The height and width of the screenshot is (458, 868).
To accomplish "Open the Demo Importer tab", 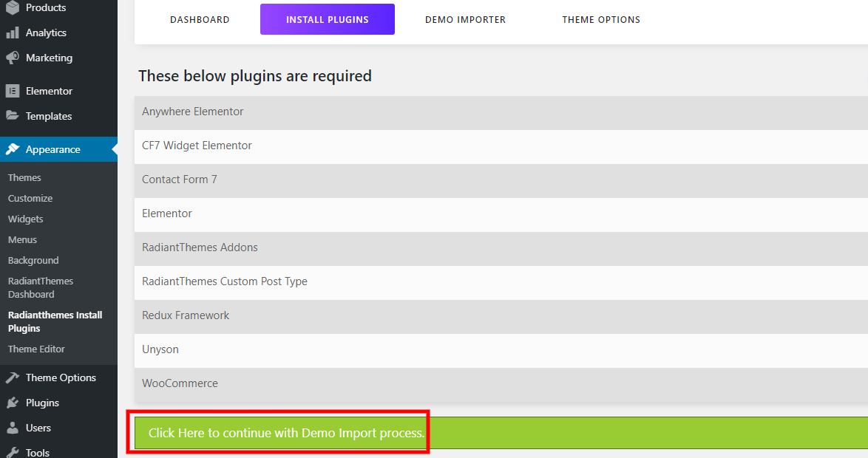I will click(x=465, y=20).
